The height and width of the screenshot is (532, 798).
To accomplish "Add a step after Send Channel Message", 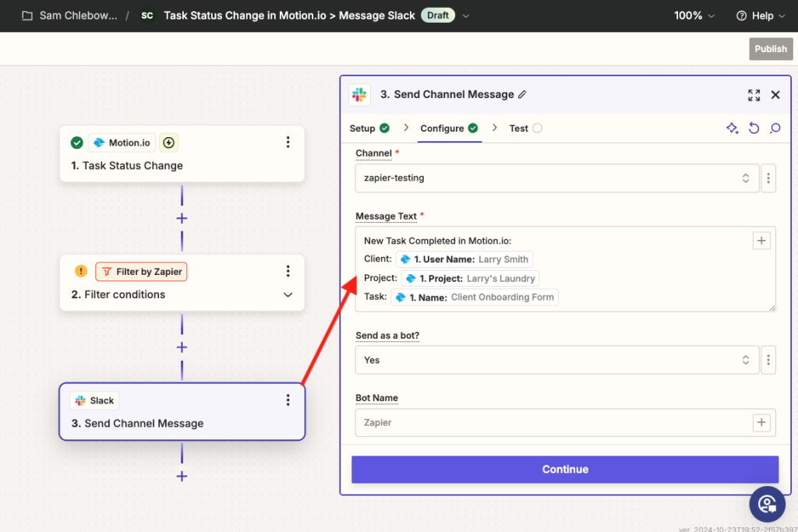I will tap(182, 476).
